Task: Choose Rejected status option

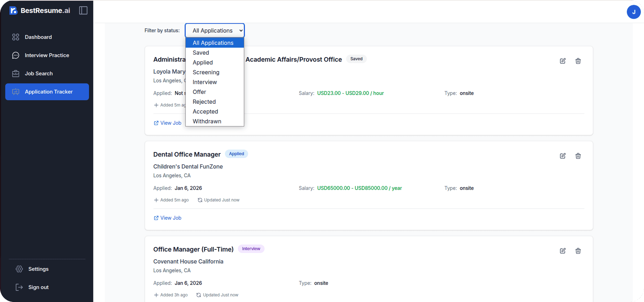Action: 215,102
